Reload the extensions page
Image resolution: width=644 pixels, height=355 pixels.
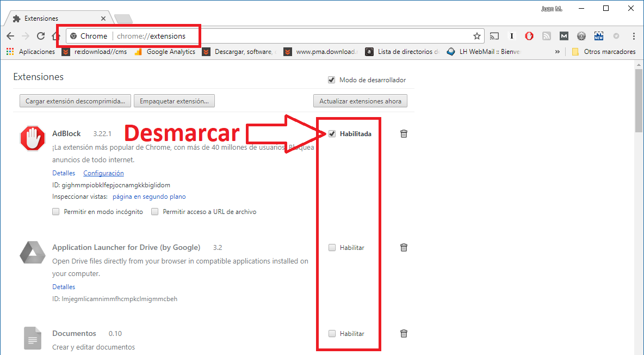[x=41, y=36]
